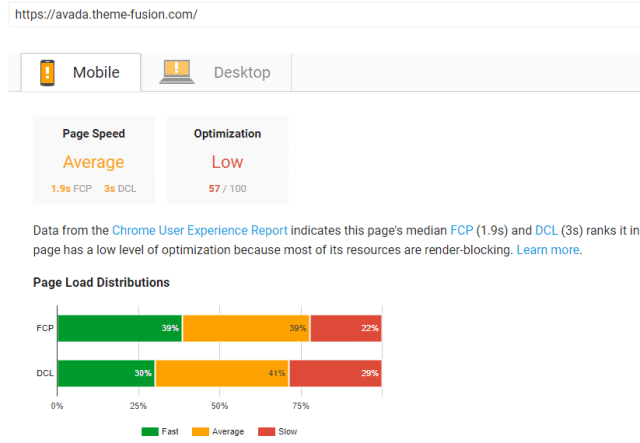Click the Optimization Low score card

tap(228, 160)
